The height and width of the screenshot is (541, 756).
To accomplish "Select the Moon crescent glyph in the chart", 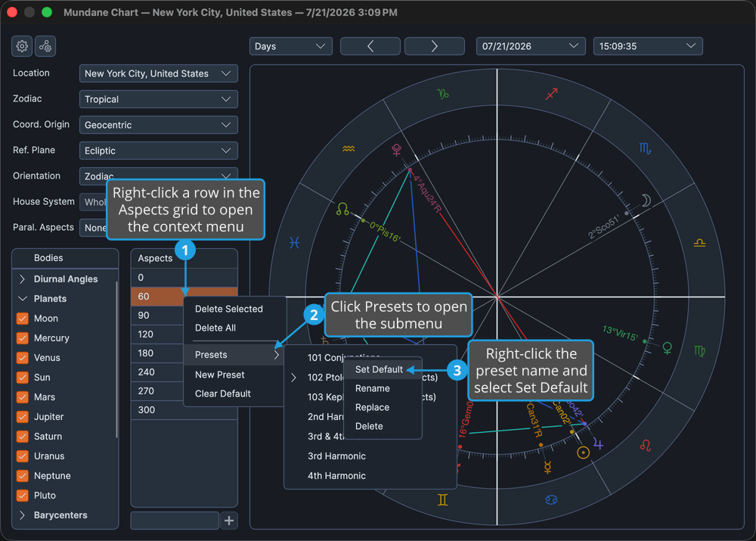I will (x=646, y=201).
